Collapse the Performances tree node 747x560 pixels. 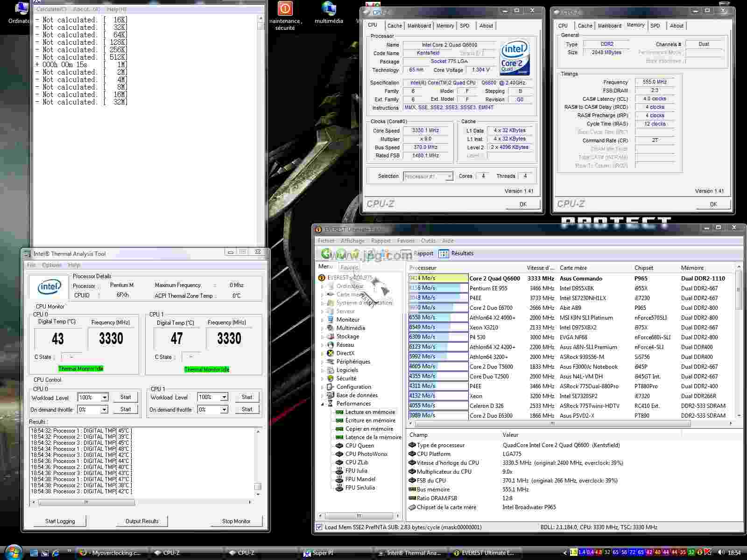(322, 404)
